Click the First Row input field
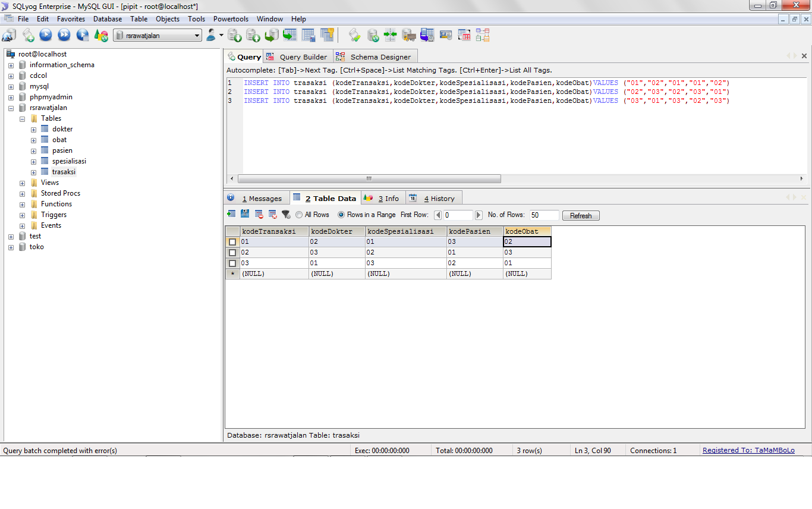The width and height of the screenshot is (812, 509). pos(458,215)
